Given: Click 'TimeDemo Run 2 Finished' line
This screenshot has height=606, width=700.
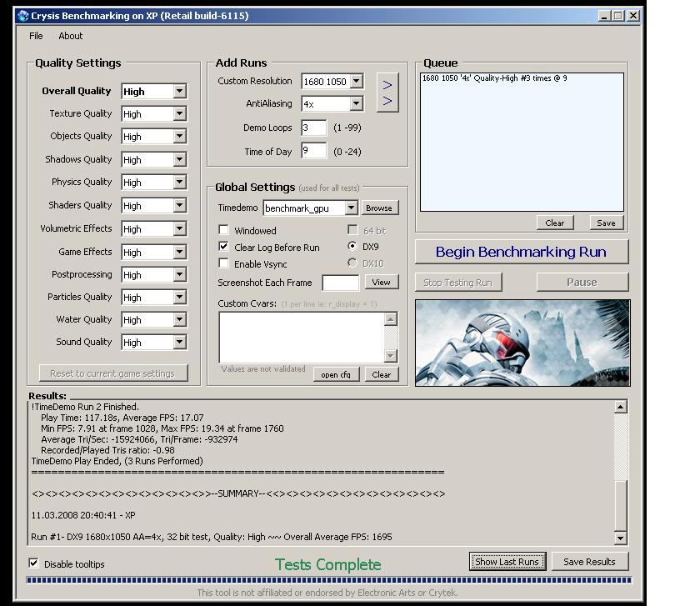Looking at the screenshot, I should (85, 407).
